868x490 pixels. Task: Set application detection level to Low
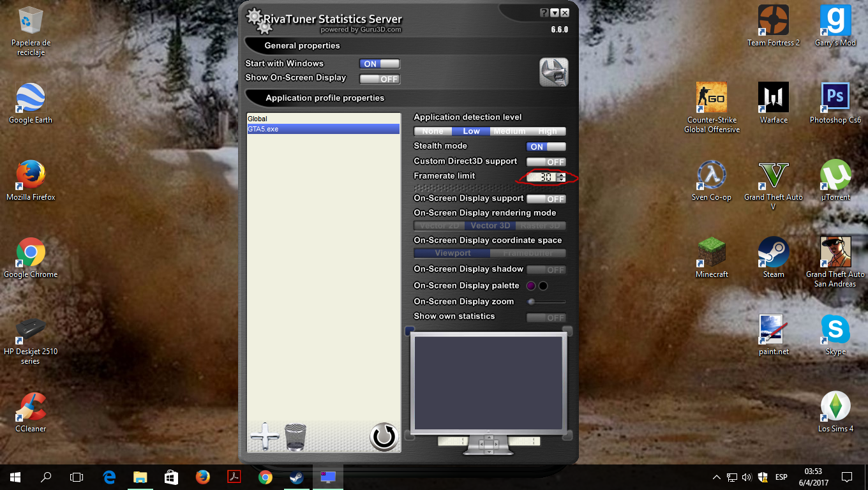[x=471, y=131]
